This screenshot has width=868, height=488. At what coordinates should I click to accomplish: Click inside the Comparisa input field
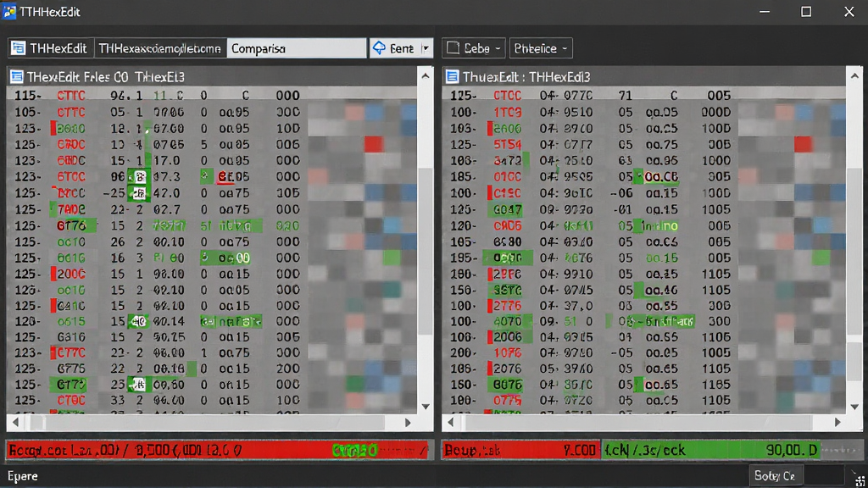point(297,48)
